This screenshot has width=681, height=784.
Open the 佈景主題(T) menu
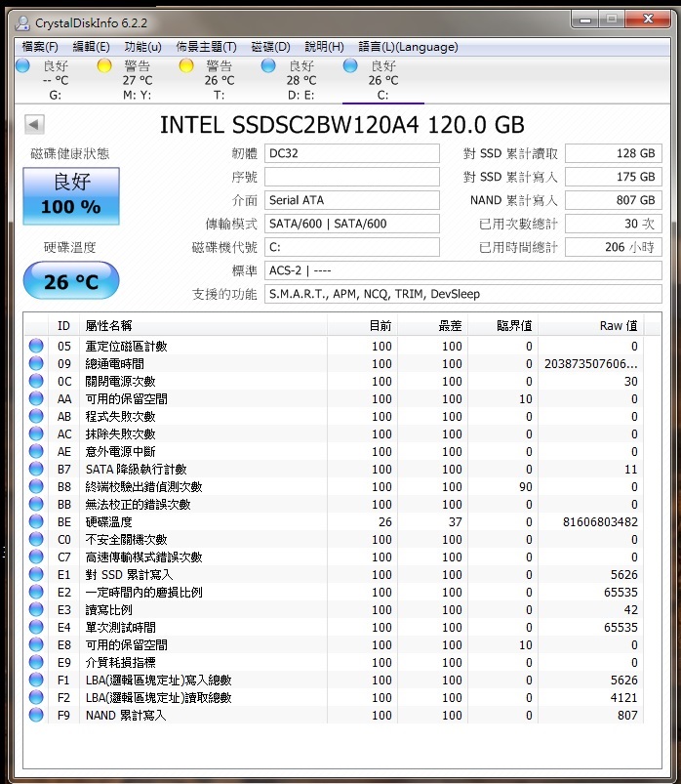click(x=206, y=47)
